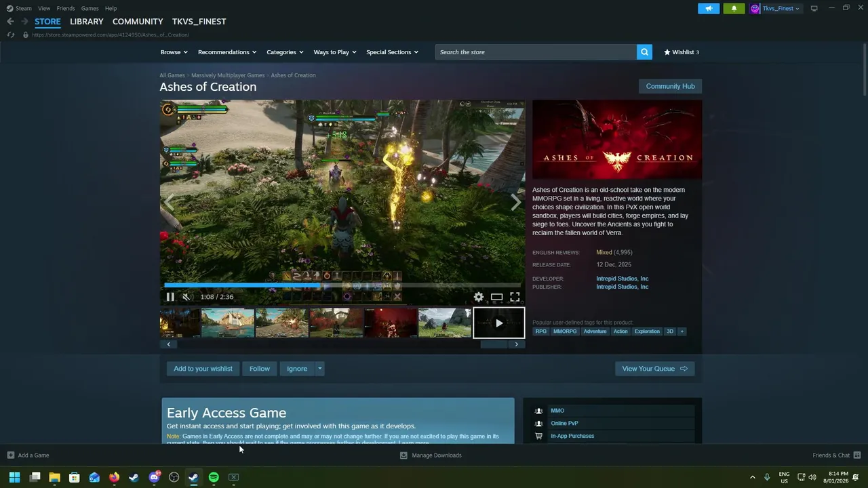
Task: Show the previous media item
Action: click(170, 201)
